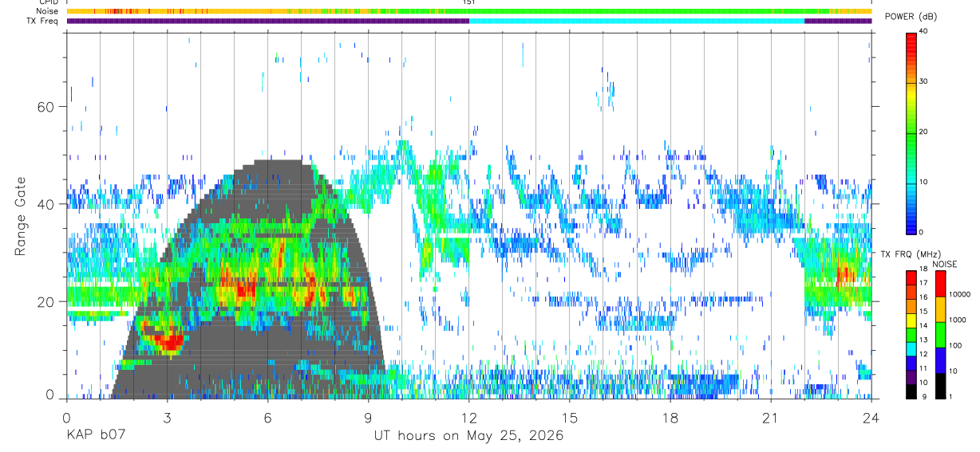
Task: Click the cyan section of the TX Freq bar
Action: point(637,21)
